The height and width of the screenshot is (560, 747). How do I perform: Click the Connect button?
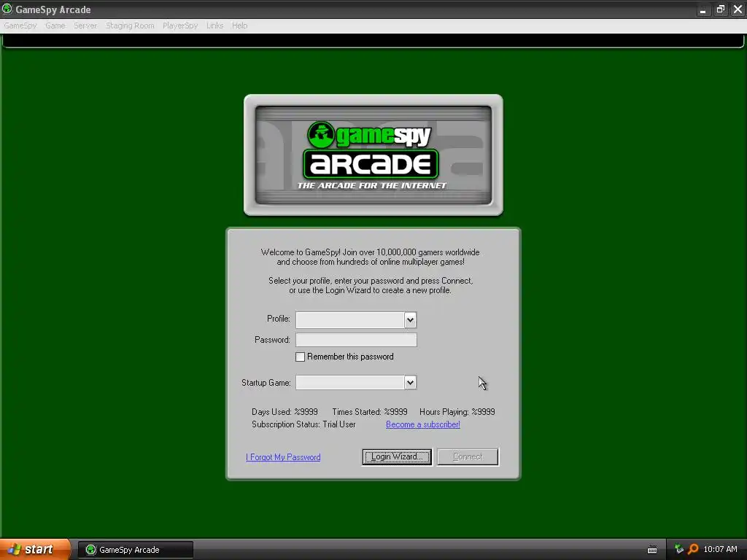pos(468,456)
